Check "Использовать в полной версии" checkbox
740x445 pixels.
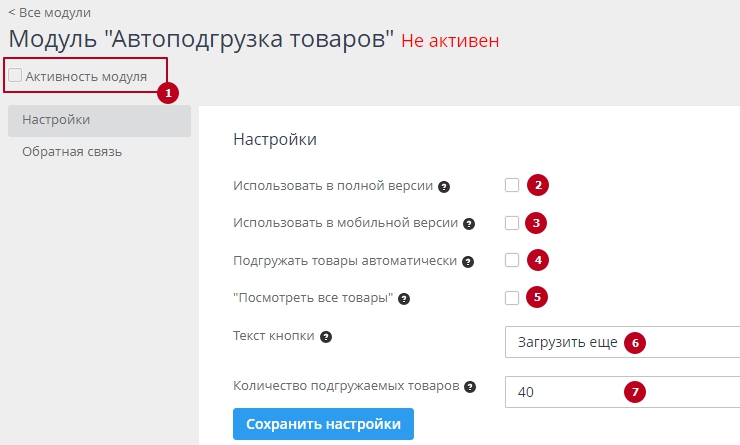512,185
